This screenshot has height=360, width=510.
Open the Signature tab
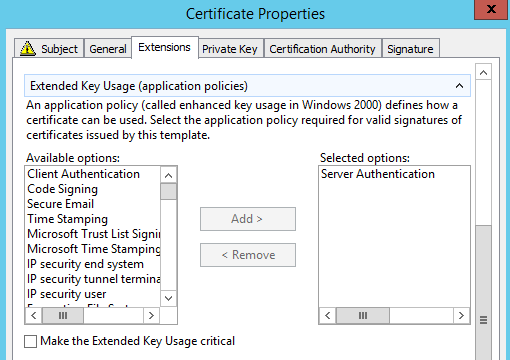pos(410,49)
